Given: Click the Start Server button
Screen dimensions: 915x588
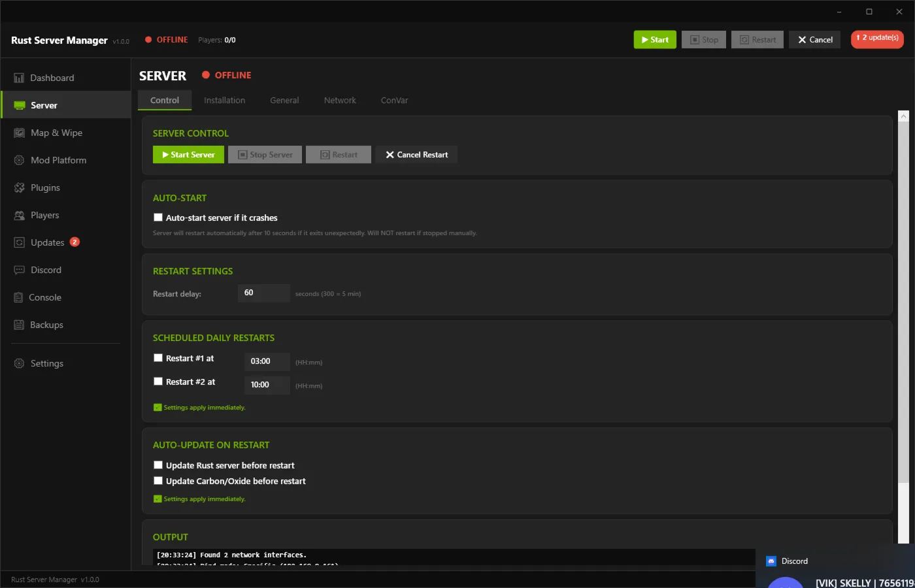Looking at the screenshot, I should [x=188, y=155].
